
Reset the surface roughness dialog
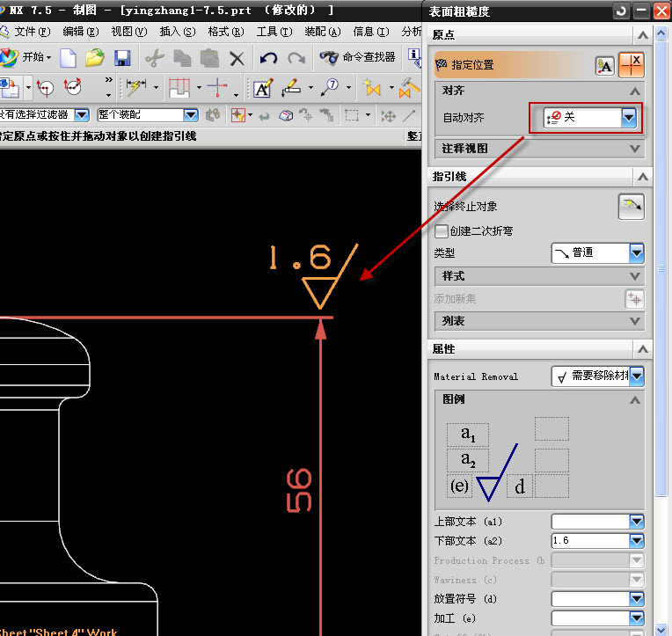[621, 11]
